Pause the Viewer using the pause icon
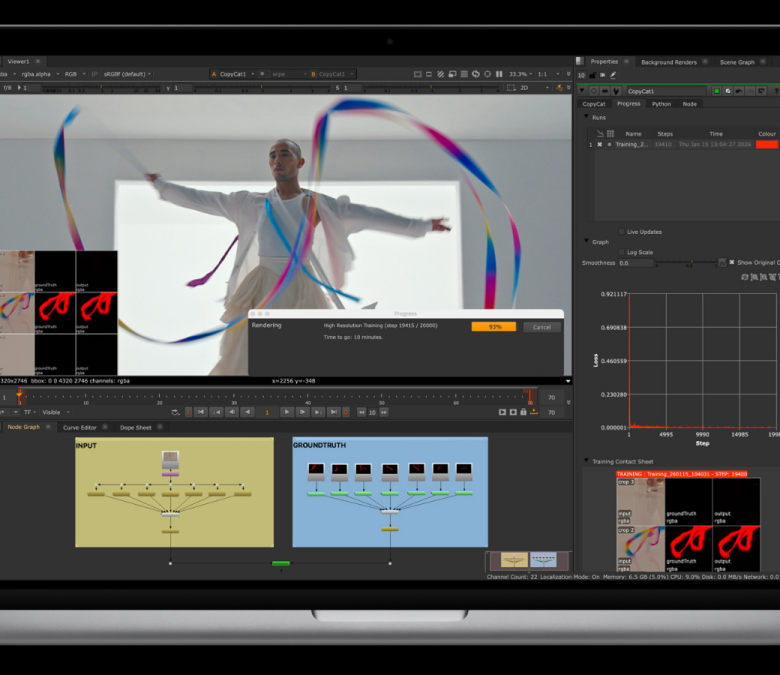The height and width of the screenshot is (675, 780). (499, 74)
